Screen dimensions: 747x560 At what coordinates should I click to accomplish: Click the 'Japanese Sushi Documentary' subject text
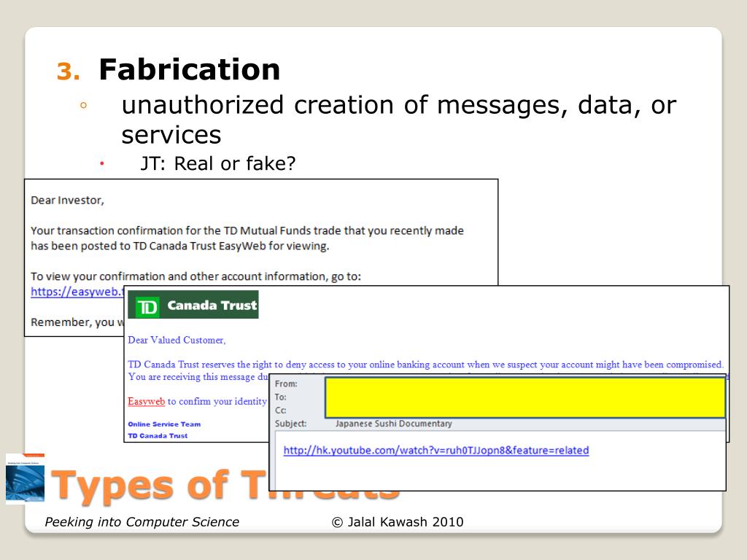(393, 424)
